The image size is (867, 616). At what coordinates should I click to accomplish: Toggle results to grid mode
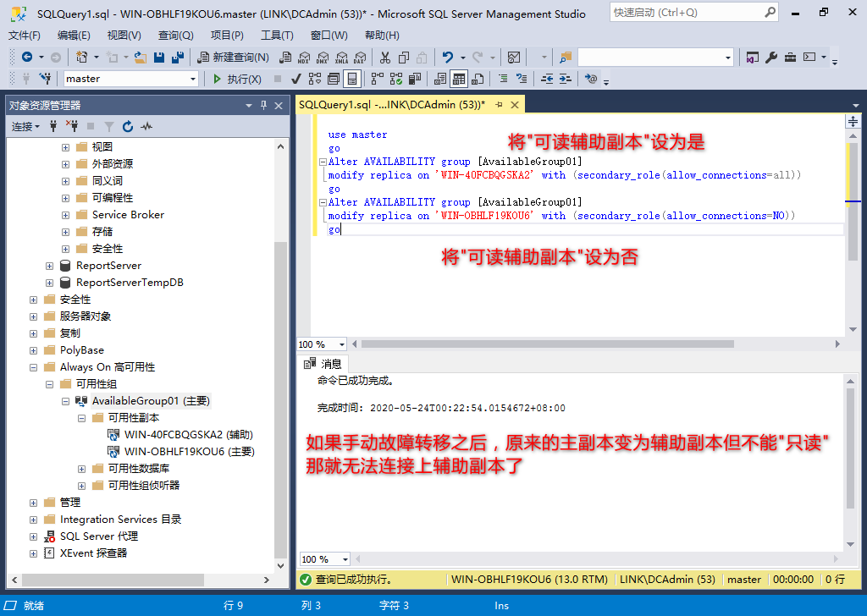pyautogui.click(x=459, y=79)
